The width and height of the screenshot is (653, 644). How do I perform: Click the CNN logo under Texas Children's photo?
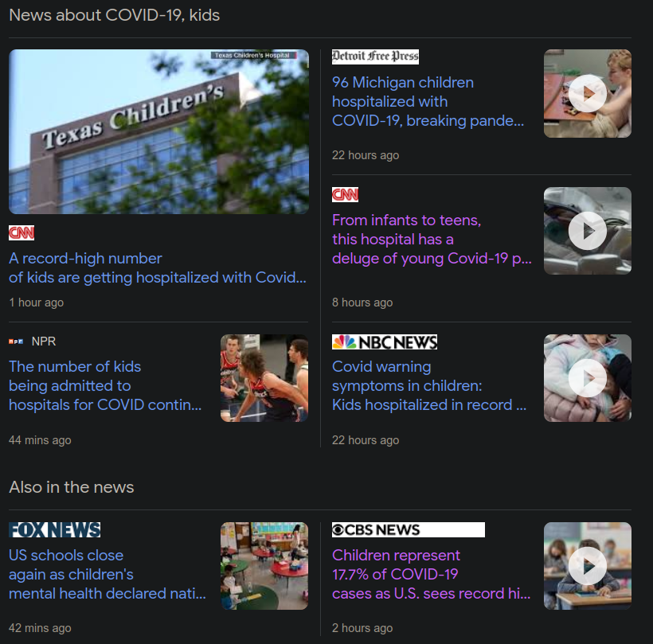coord(22,232)
